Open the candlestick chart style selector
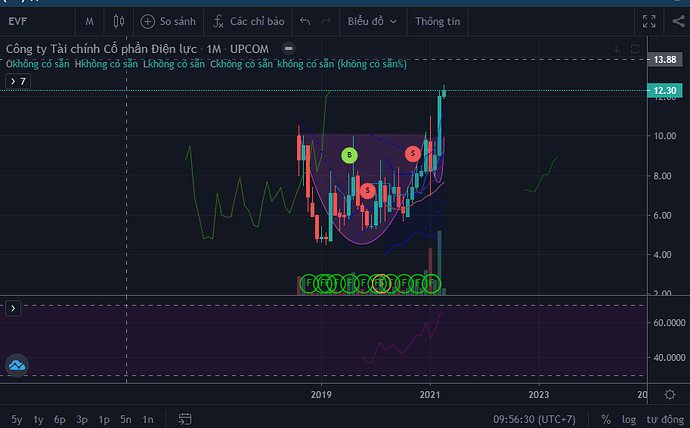Screen dimensions: 690x428 click(x=119, y=20)
